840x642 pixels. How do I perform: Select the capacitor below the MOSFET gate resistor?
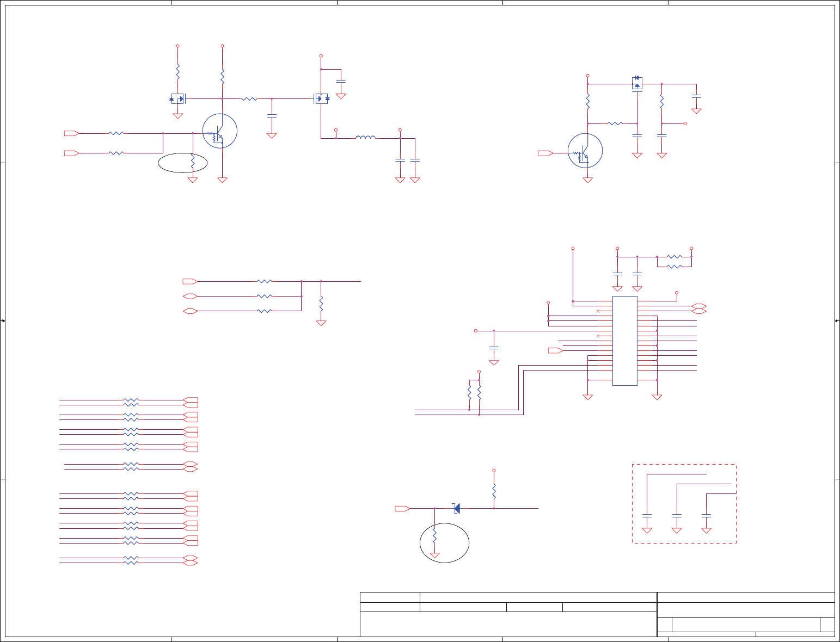(272, 115)
